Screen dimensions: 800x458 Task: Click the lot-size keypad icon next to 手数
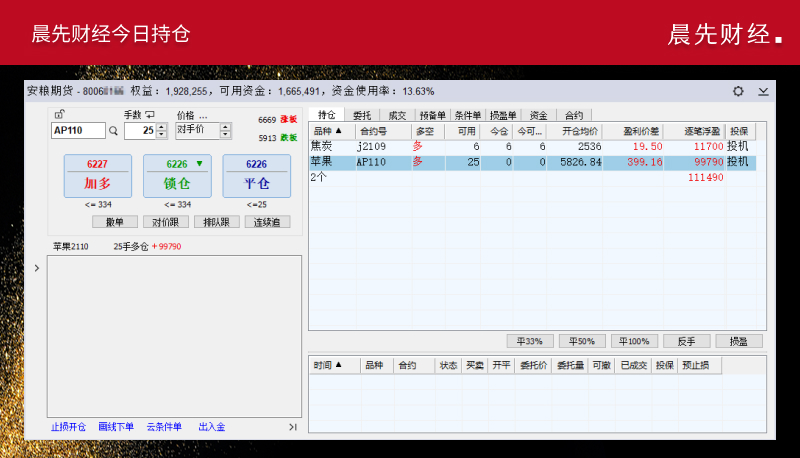pyautogui.click(x=150, y=115)
